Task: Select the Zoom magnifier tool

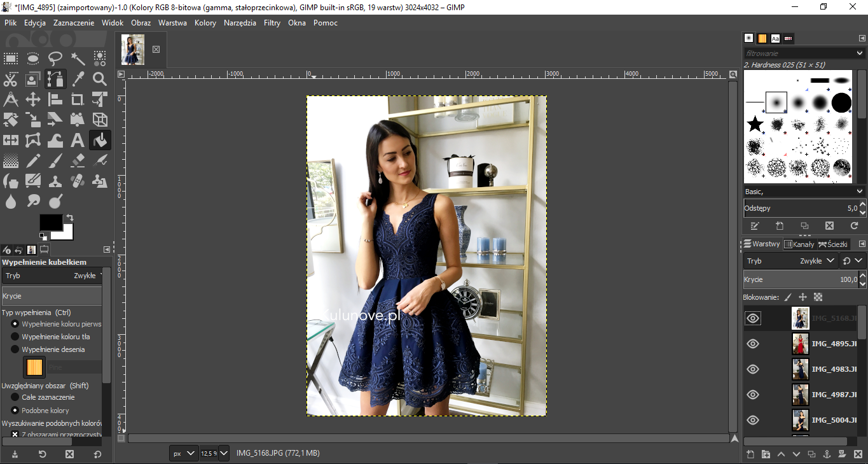Action: (x=100, y=80)
